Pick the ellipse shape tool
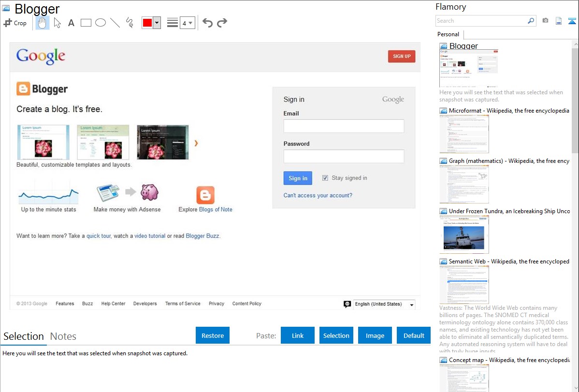The height and width of the screenshot is (392, 579). 101,23
